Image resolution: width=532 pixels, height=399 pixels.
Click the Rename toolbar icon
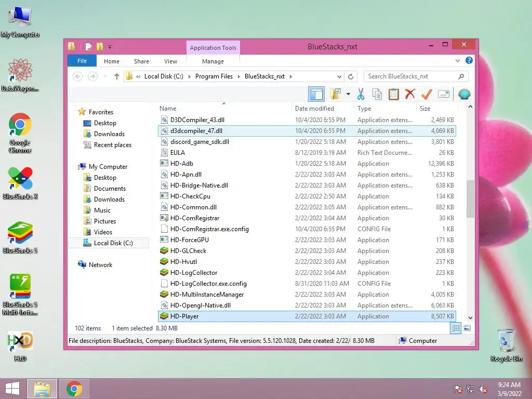444,94
